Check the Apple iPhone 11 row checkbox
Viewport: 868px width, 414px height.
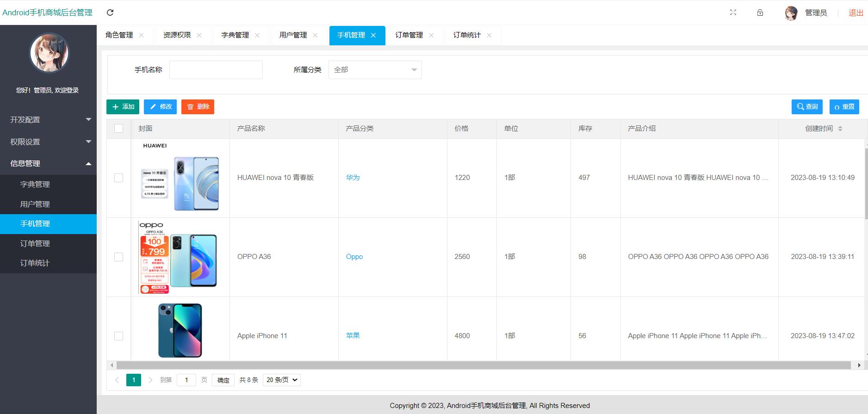(x=119, y=336)
